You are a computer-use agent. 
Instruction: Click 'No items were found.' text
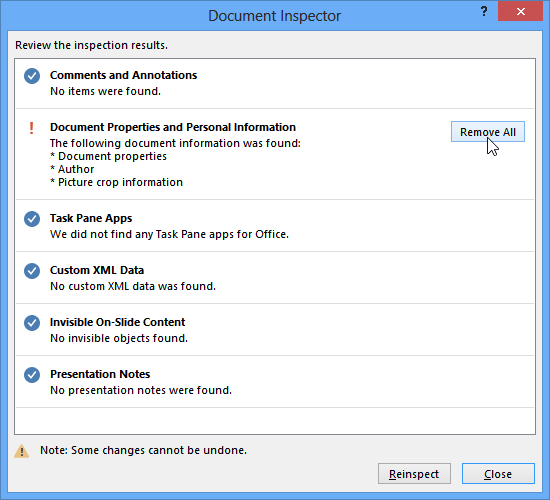point(105,91)
